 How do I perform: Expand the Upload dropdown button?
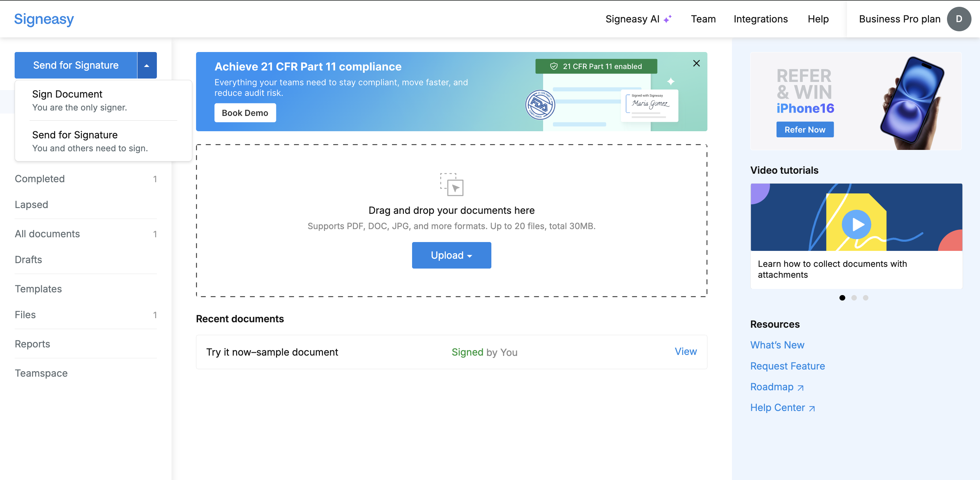tap(452, 255)
